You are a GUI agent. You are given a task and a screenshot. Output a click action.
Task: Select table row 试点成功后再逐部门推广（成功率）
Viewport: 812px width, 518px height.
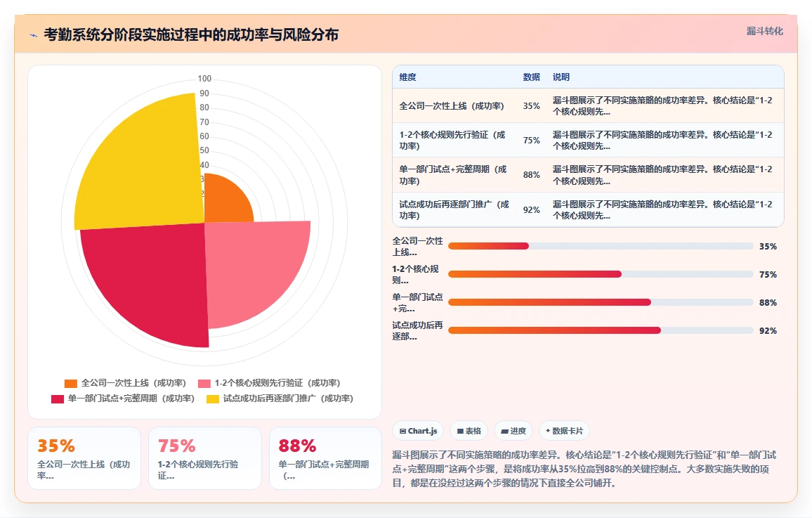(x=589, y=209)
